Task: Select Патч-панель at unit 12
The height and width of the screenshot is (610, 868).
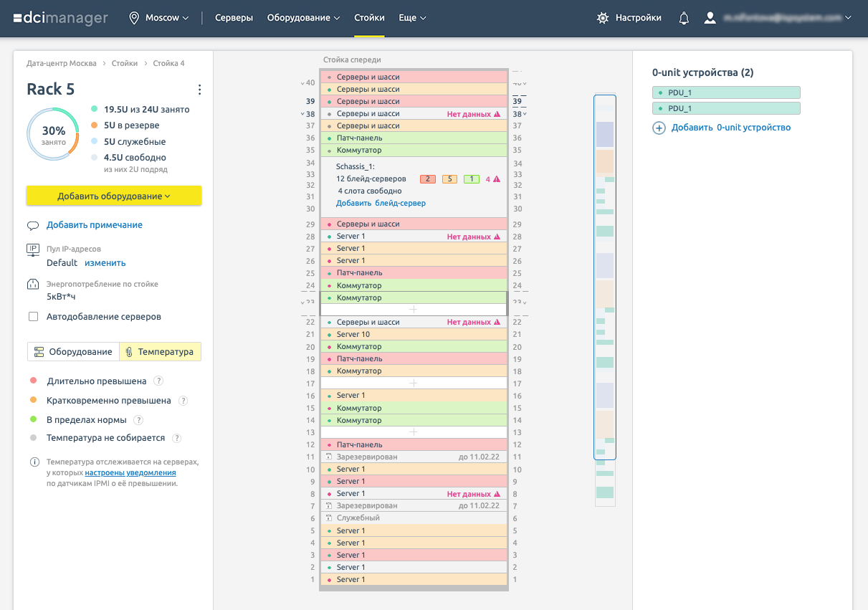Action: click(x=413, y=445)
